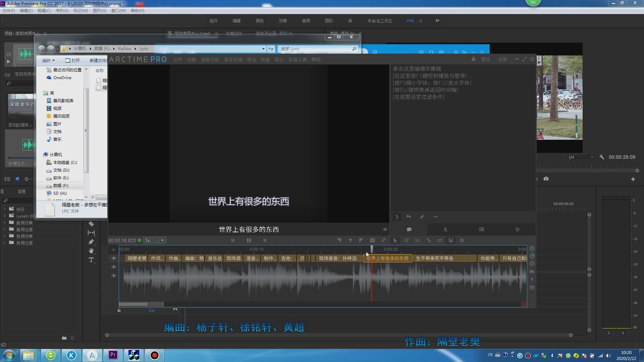Click 打开 button in Explorer window
The width and height of the screenshot is (644, 362).
click(x=73, y=60)
